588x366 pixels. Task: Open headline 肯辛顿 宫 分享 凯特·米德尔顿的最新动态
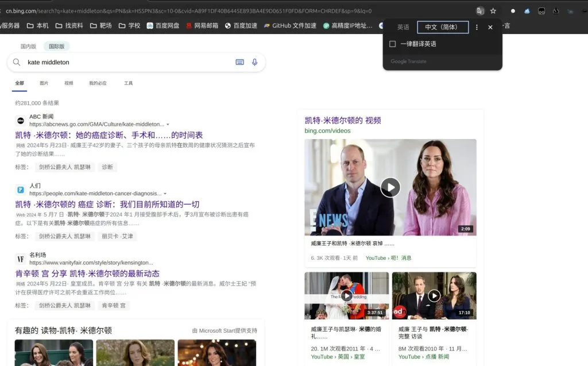[x=87, y=273]
